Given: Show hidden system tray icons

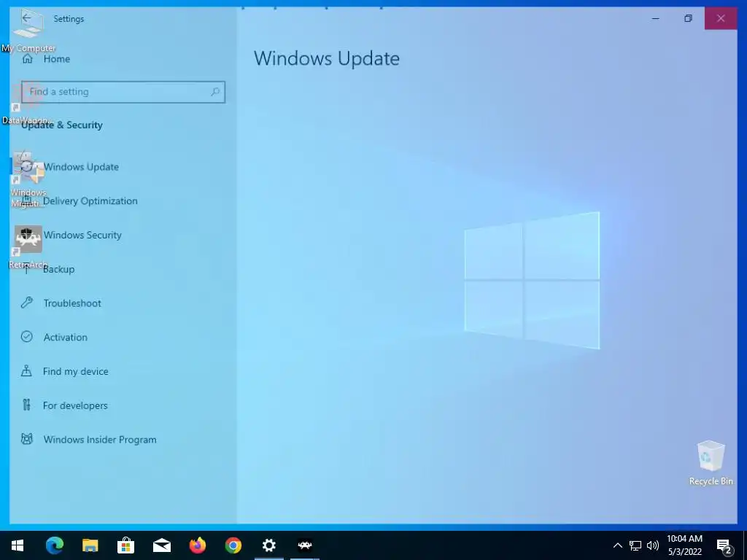Looking at the screenshot, I should coord(617,545).
